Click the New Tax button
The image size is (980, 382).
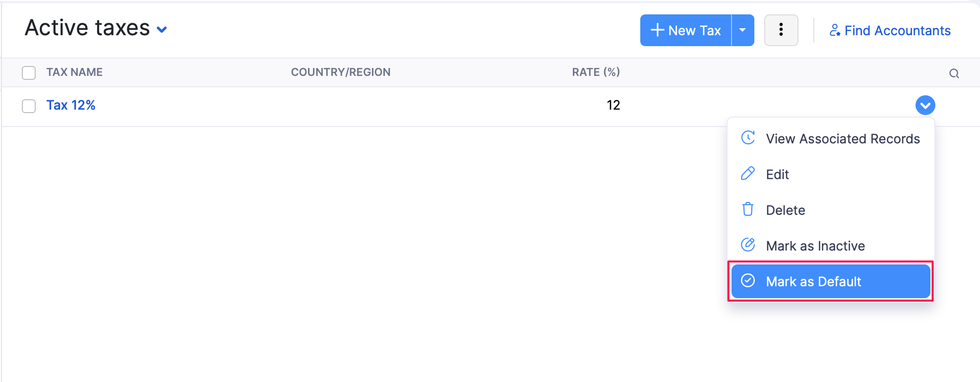685,30
